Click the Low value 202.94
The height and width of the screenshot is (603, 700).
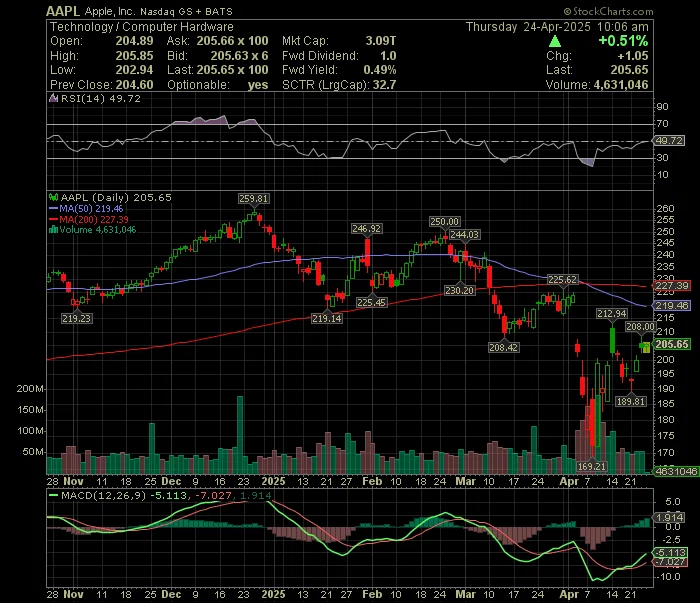(134, 70)
